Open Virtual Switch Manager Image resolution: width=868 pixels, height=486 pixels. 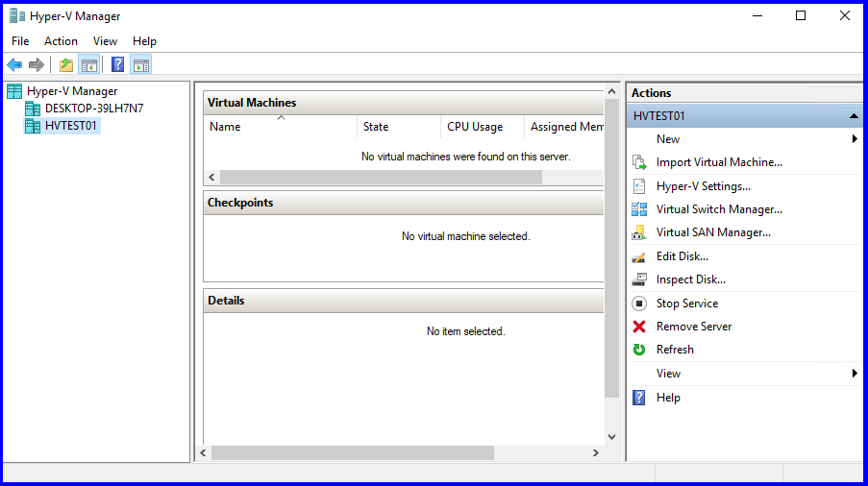[x=719, y=209]
